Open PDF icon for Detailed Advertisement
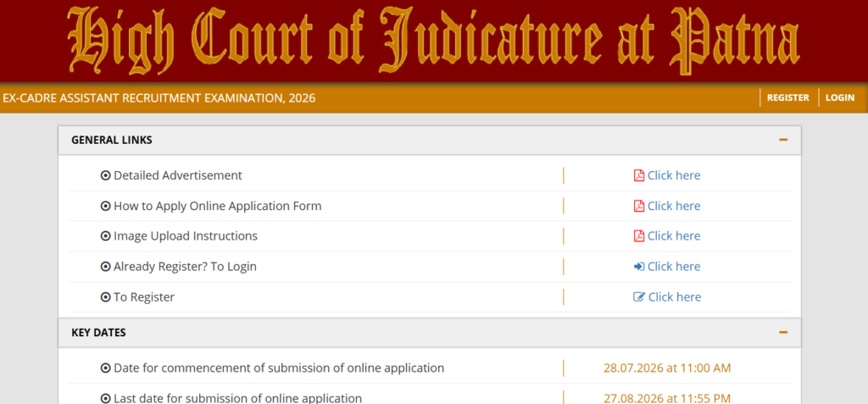Screen dimensions: 868x404 (x=639, y=175)
